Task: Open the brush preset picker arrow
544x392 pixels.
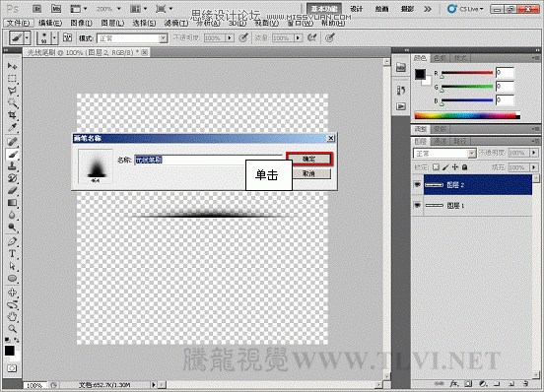Action: (x=54, y=37)
